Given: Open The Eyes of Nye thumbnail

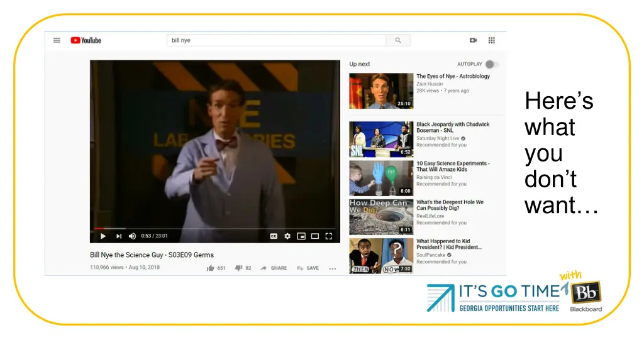Looking at the screenshot, I should click(x=381, y=90).
